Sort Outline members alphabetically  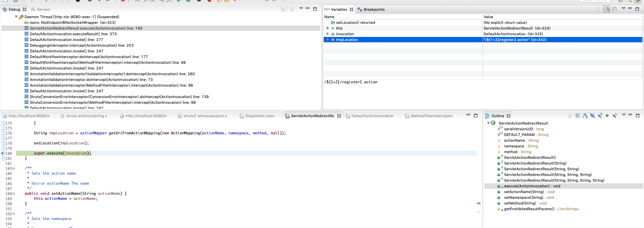click(x=585, y=116)
